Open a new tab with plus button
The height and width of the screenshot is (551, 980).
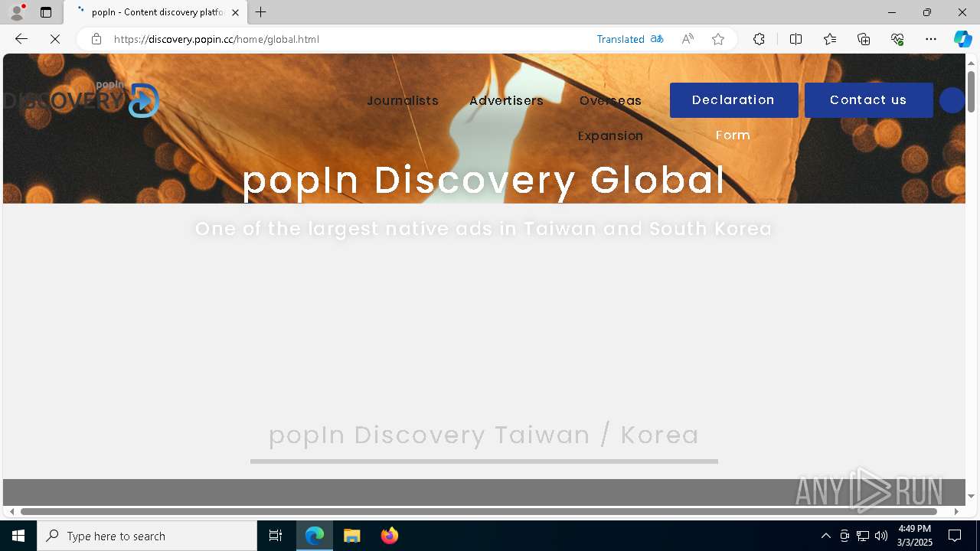(261, 12)
